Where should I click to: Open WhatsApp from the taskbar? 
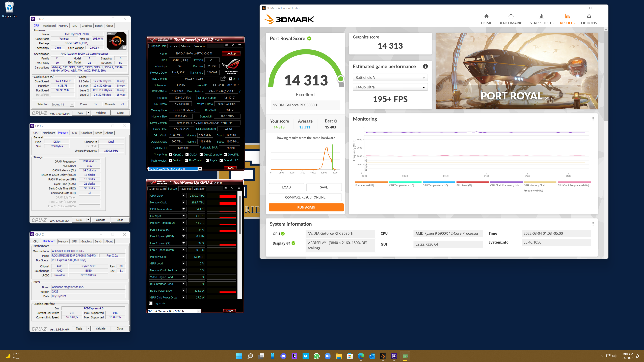(x=316, y=356)
